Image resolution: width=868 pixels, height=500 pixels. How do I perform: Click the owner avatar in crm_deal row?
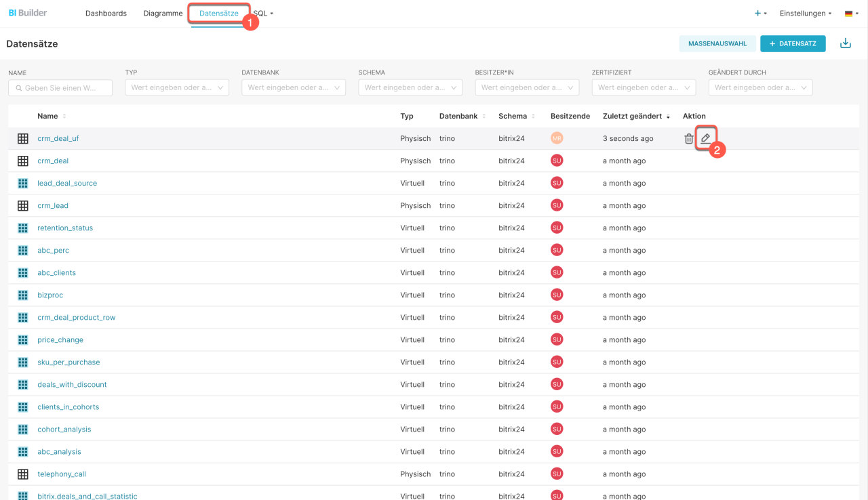coord(557,161)
